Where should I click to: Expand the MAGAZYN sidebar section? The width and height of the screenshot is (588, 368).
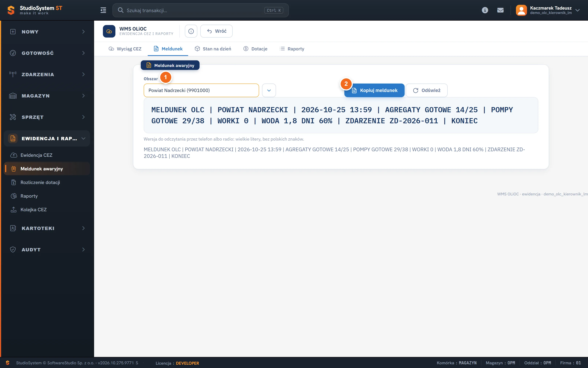pos(47,96)
